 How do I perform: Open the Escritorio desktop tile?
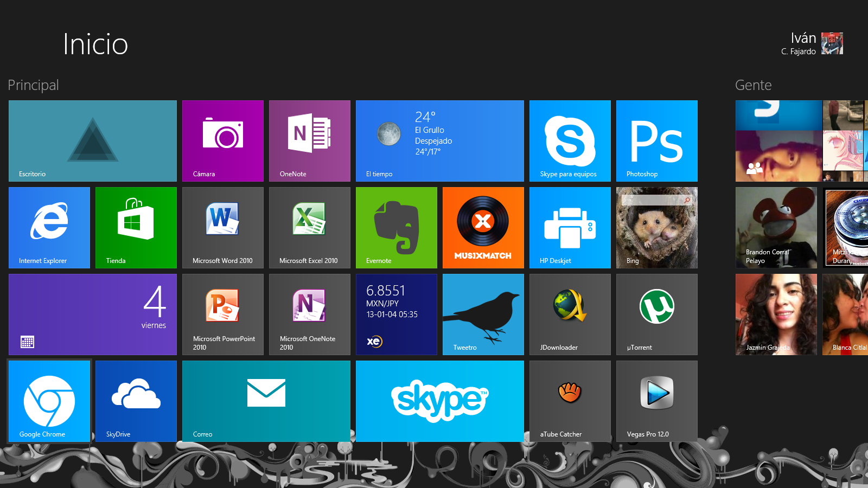point(93,141)
